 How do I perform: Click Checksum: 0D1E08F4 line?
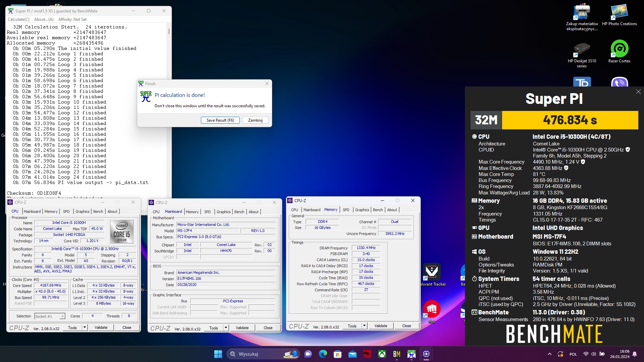pyautogui.click(x=34, y=193)
